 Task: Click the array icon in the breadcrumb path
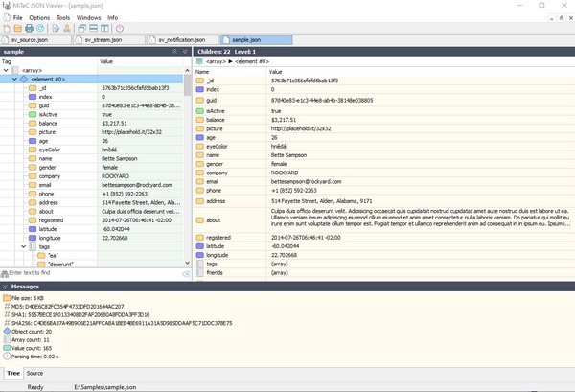200,61
